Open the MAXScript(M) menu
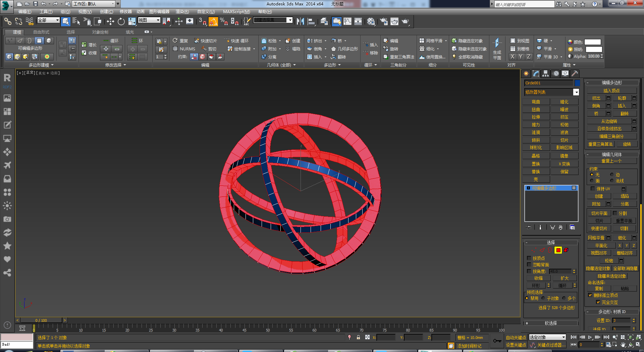This screenshot has height=352, width=644. 236,12
